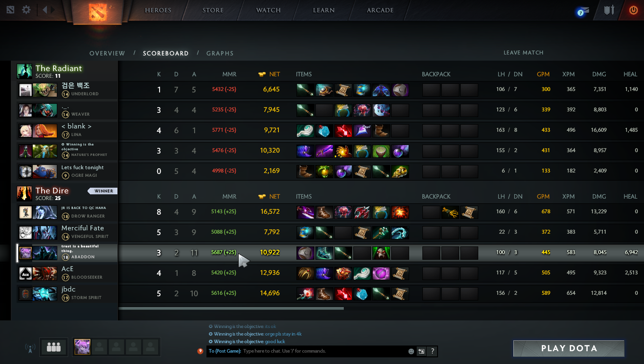Open the Watch menu

[x=268, y=10]
